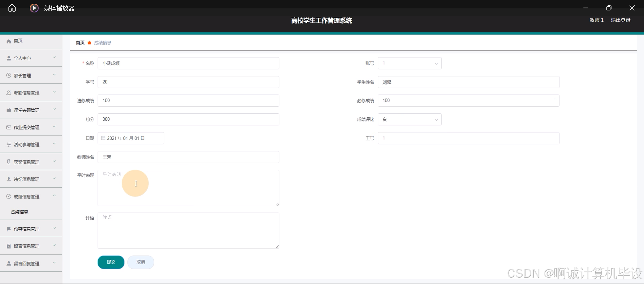Screen dimensions: 644x284
Task: Click the calendar icon in 日期 field
Action: (x=103, y=138)
